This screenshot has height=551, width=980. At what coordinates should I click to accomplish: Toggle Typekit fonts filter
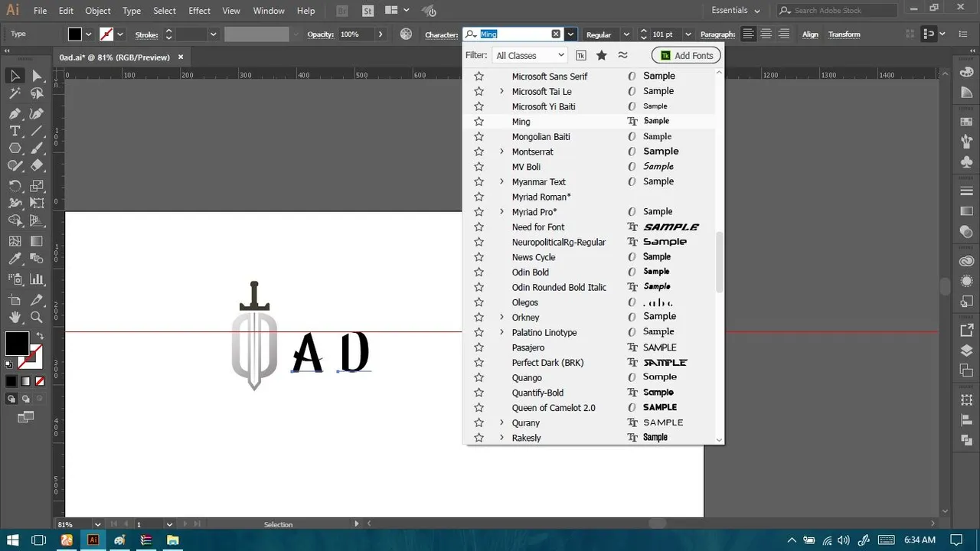coord(581,55)
